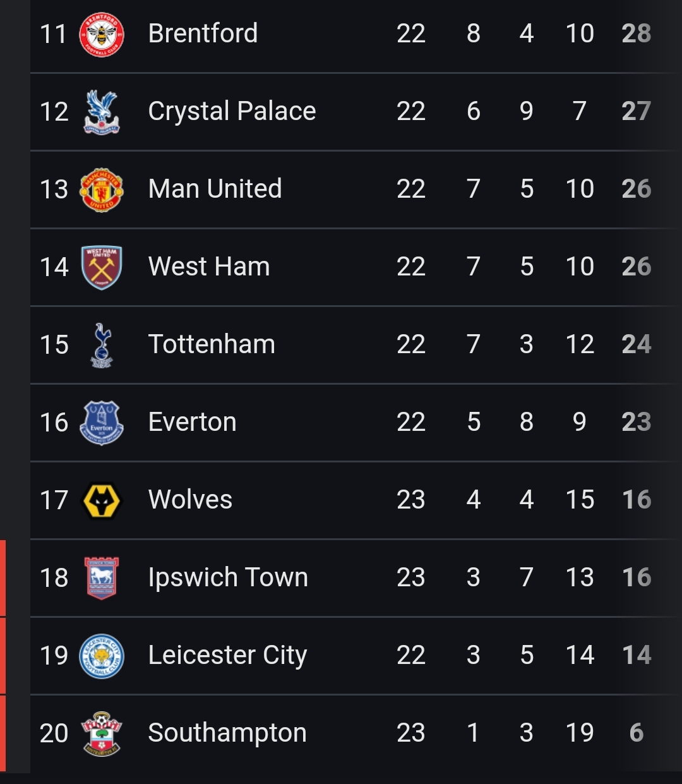Select the Tottenham team name
The image size is (682, 784).
[212, 344]
